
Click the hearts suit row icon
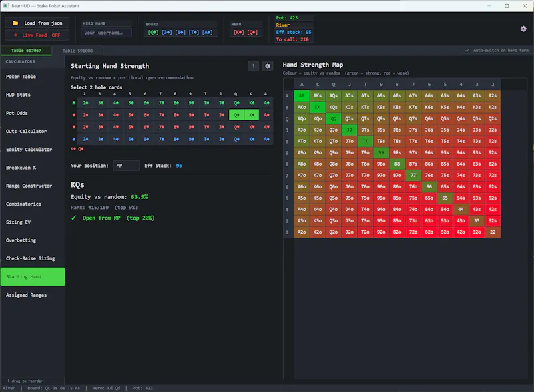point(74,127)
